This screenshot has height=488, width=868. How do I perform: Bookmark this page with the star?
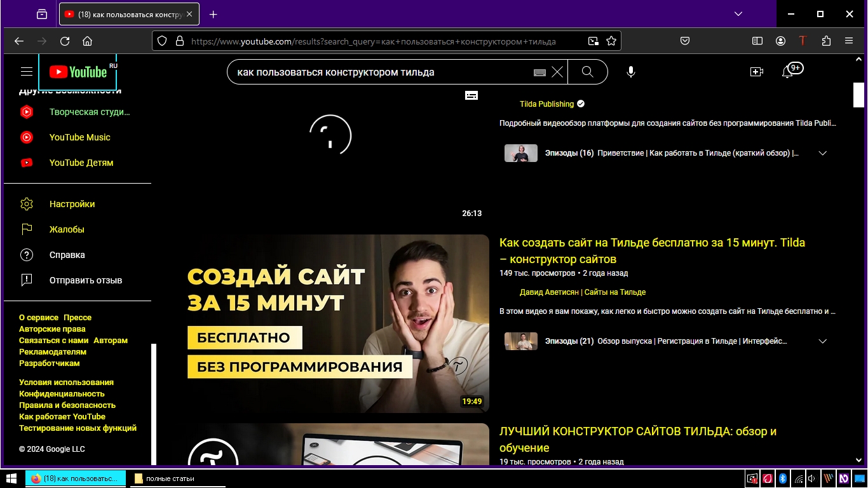[x=611, y=41]
